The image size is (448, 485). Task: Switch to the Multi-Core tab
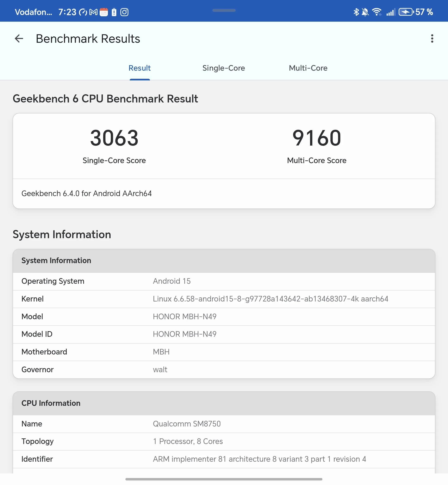pos(308,68)
